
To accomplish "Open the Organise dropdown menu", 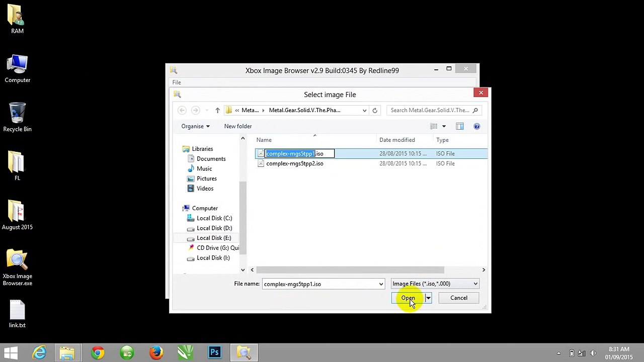I will pyautogui.click(x=195, y=126).
